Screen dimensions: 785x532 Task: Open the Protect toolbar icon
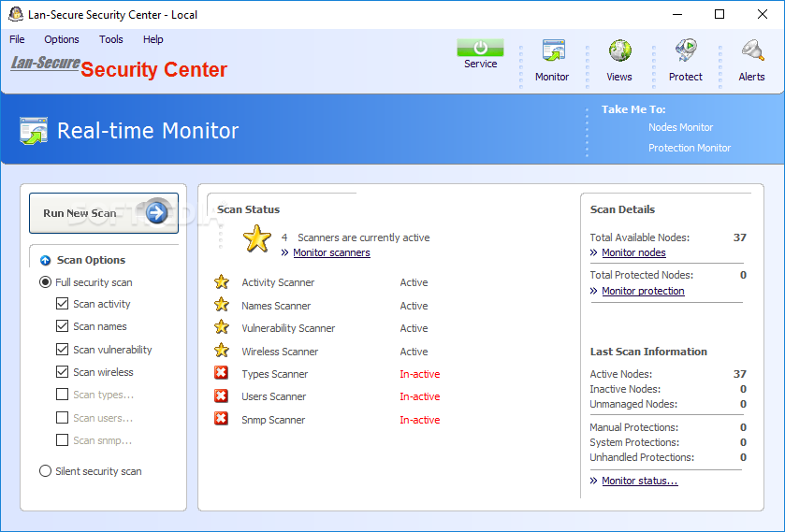tap(686, 50)
